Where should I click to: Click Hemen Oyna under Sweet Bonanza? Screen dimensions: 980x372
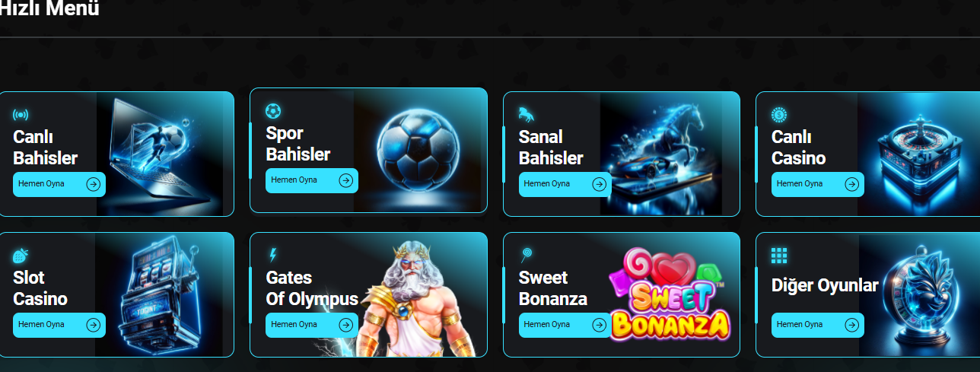[x=565, y=325]
